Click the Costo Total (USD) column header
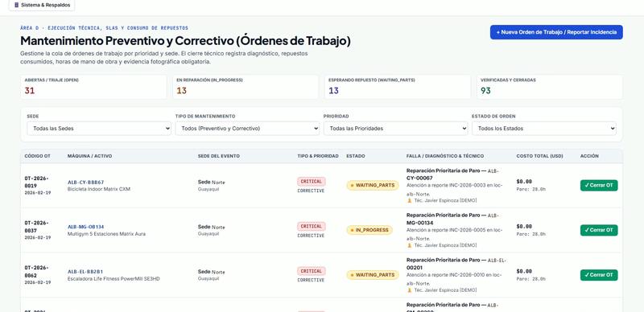This screenshot has width=644, height=312. (x=539, y=156)
